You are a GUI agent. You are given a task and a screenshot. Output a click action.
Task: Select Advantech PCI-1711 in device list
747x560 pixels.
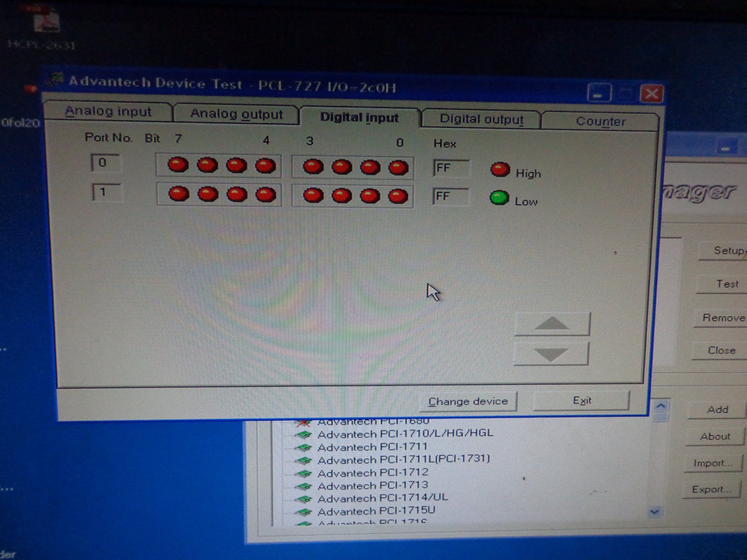(x=372, y=447)
